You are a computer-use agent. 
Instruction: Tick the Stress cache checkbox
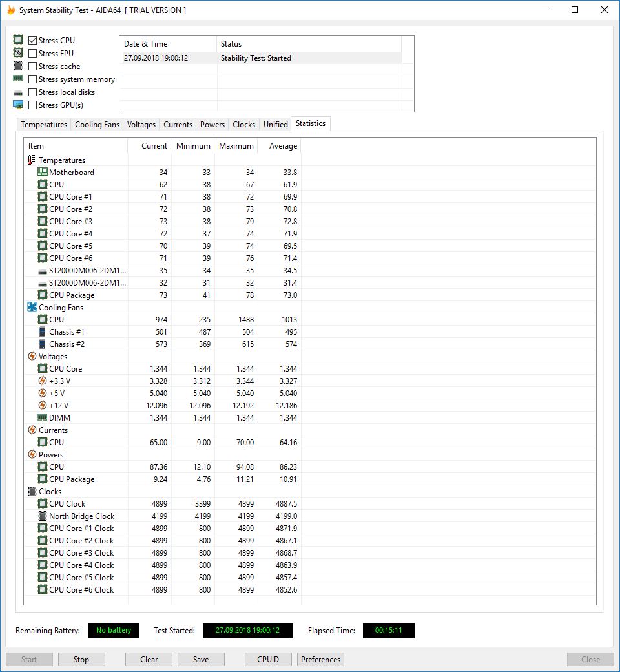click(x=32, y=67)
